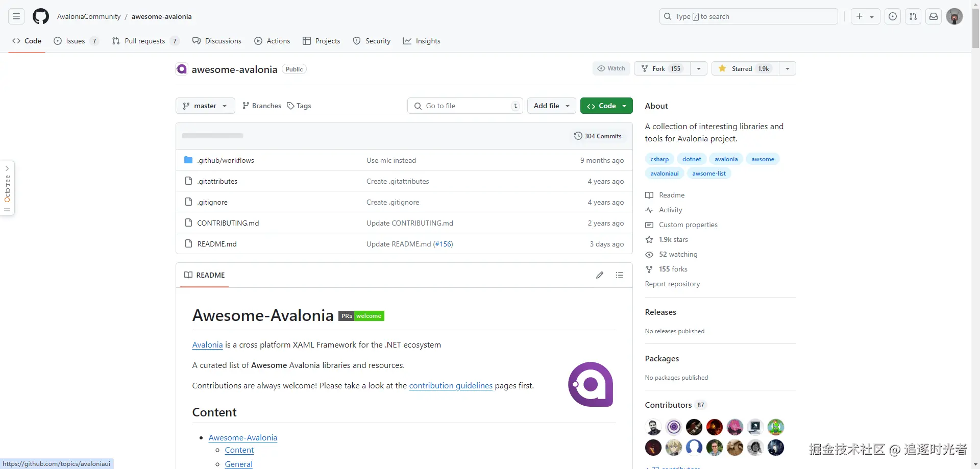The image size is (980, 469).
Task: Open the contribution guidelines link
Action: click(x=451, y=385)
